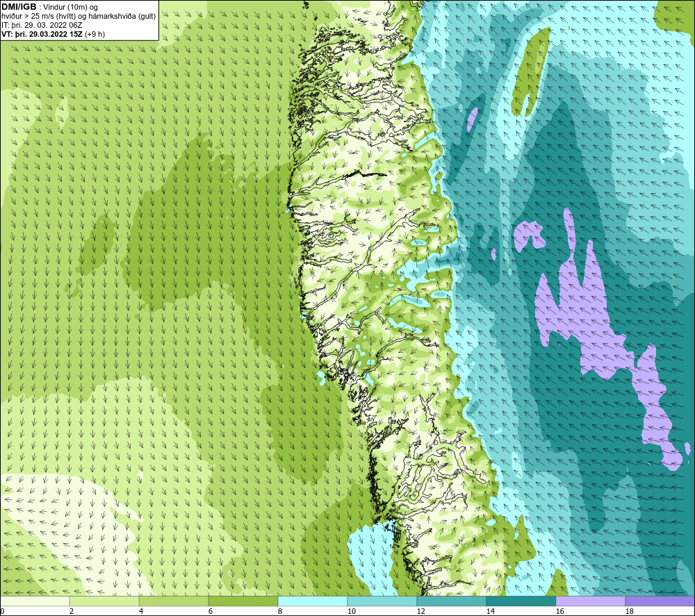Click the 14–16 m/s dark teal legend swatch

[521, 601]
